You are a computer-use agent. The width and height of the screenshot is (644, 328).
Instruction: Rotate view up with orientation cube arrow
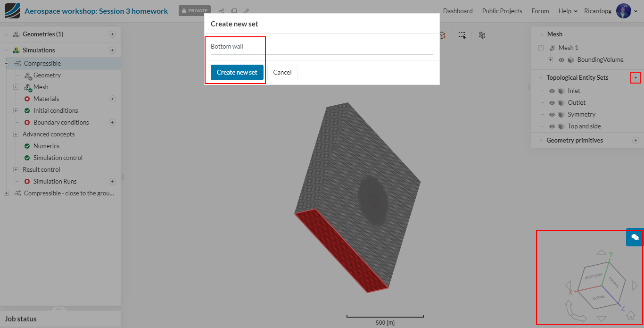[x=602, y=252]
